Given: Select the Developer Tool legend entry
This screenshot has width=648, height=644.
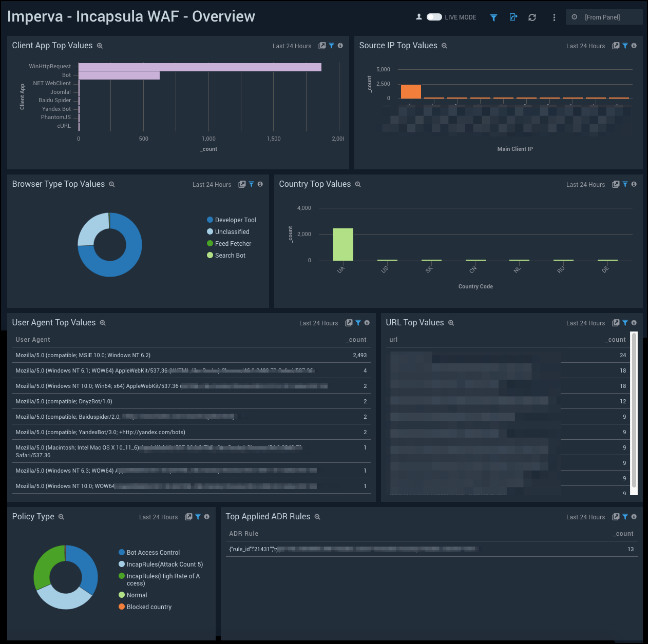Looking at the screenshot, I should pyautogui.click(x=235, y=220).
